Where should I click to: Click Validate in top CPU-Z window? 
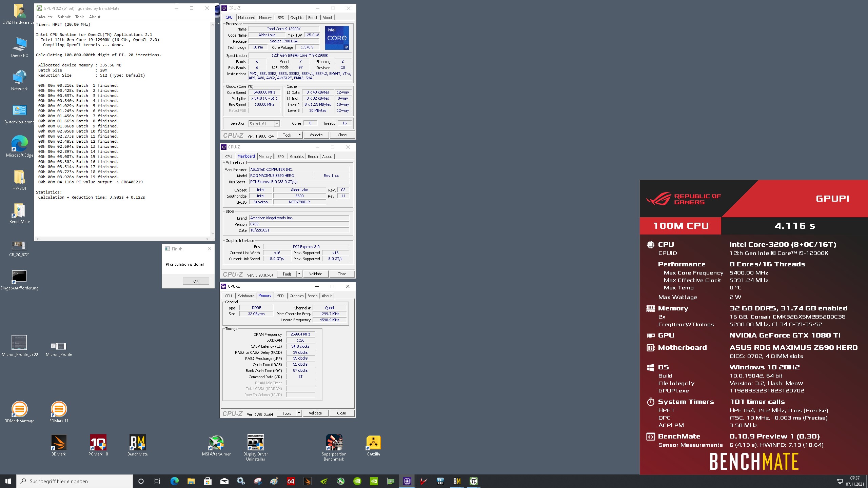point(316,135)
